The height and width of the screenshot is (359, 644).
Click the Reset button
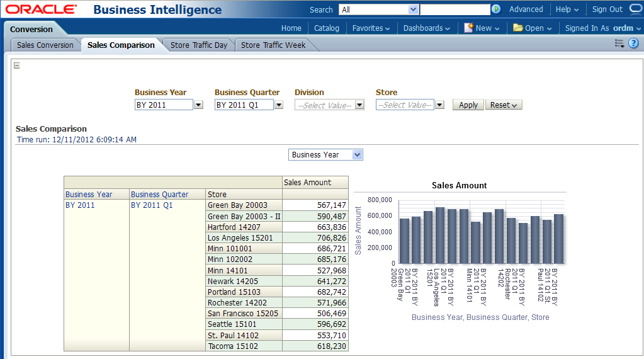tap(504, 105)
